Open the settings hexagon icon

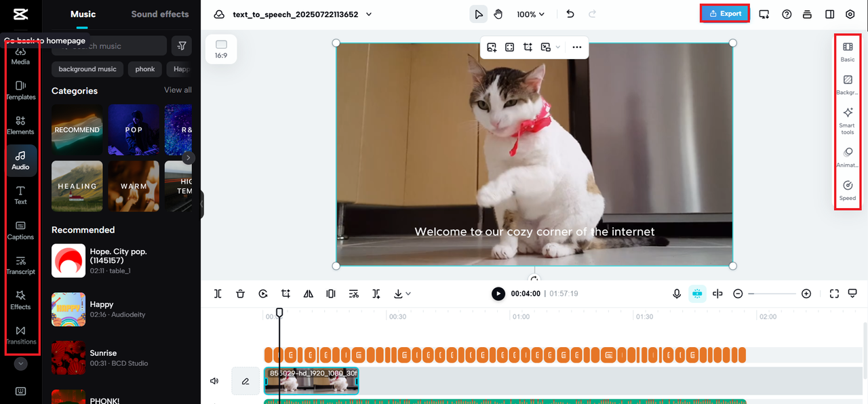[x=850, y=14]
